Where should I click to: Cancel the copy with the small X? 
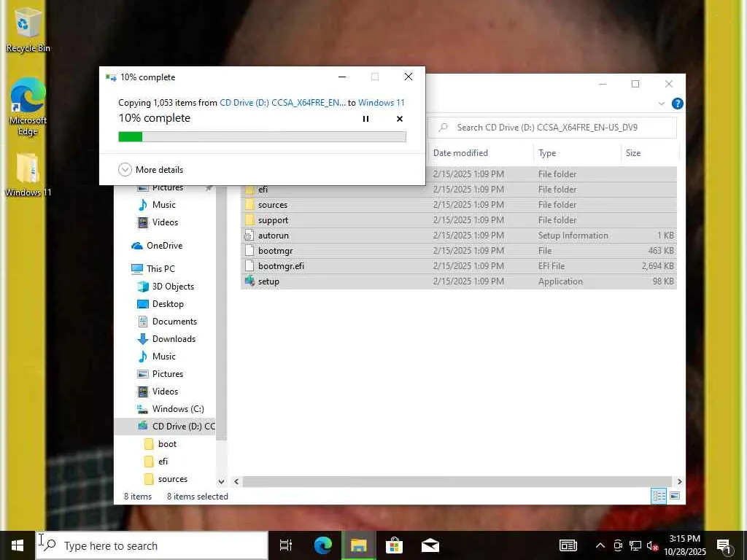(x=400, y=119)
